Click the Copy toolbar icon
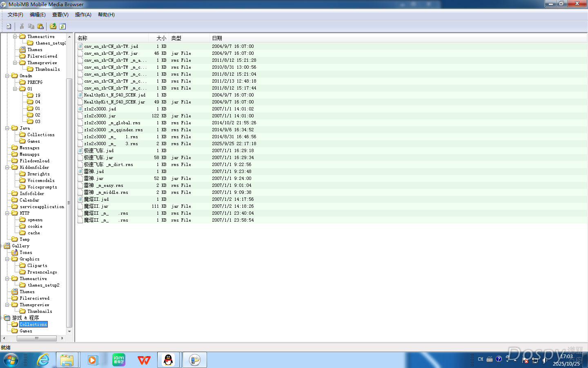This screenshot has width=588, height=368. pyautogui.click(x=31, y=26)
